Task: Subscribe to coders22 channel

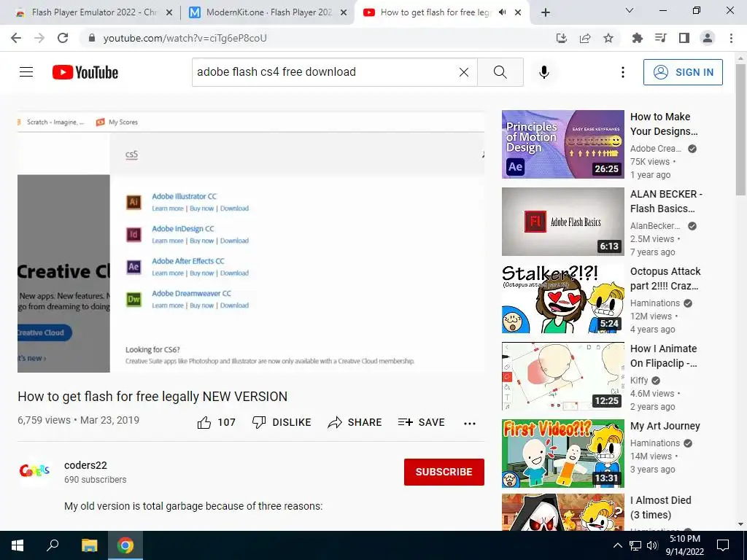Action: point(444,472)
